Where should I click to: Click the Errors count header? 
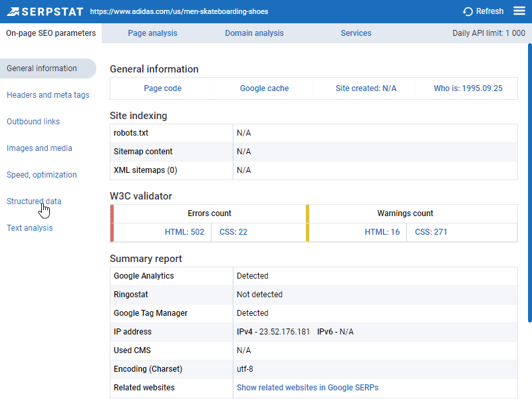tap(209, 213)
